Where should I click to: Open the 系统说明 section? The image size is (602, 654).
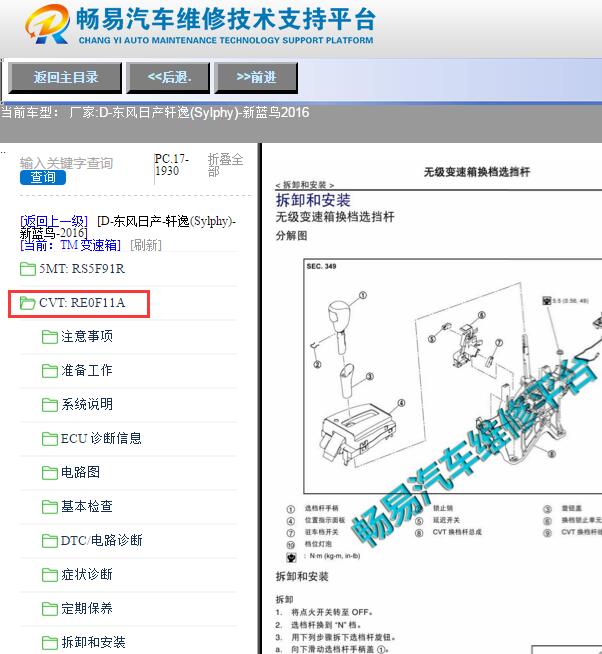pos(87,405)
